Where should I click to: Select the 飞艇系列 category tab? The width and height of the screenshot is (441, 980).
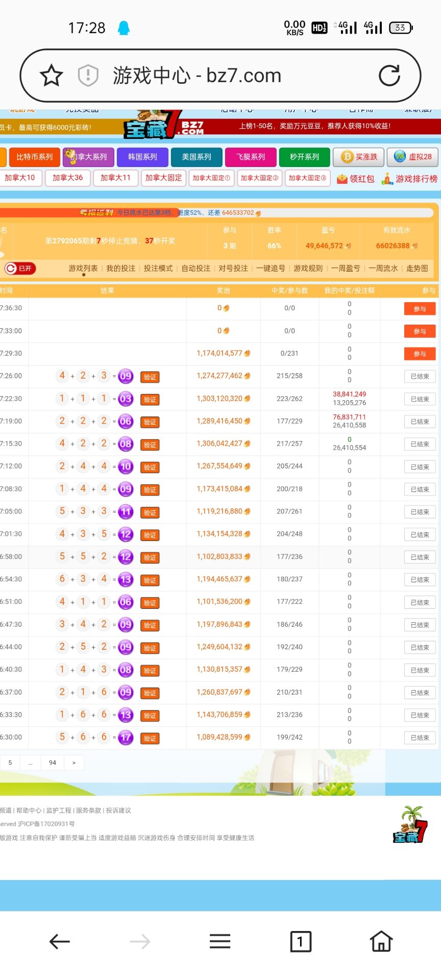251,157
